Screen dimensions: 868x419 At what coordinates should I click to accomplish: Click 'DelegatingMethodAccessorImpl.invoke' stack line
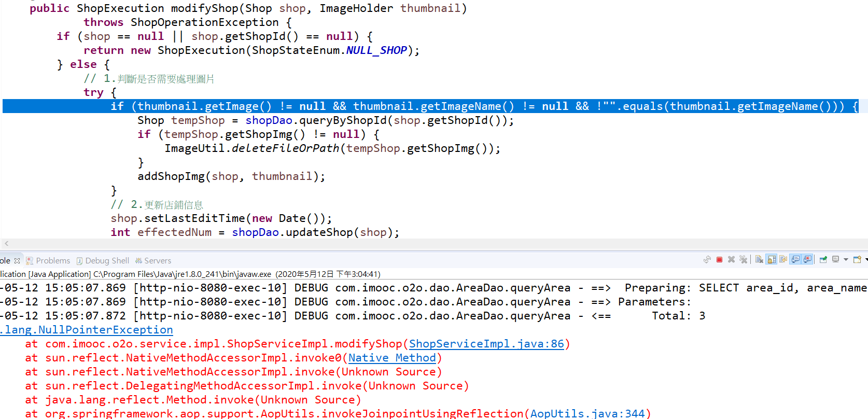point(247,386)
